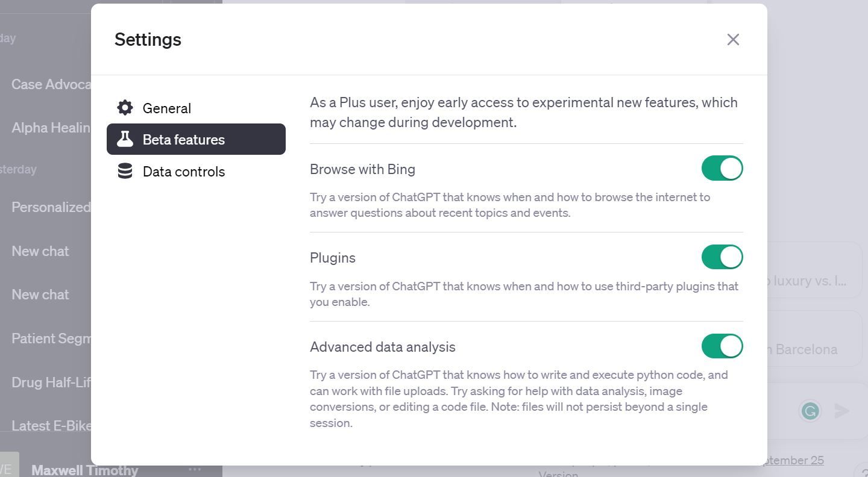
Task: Select the Beta features section
Action: (x=183, y=139)
